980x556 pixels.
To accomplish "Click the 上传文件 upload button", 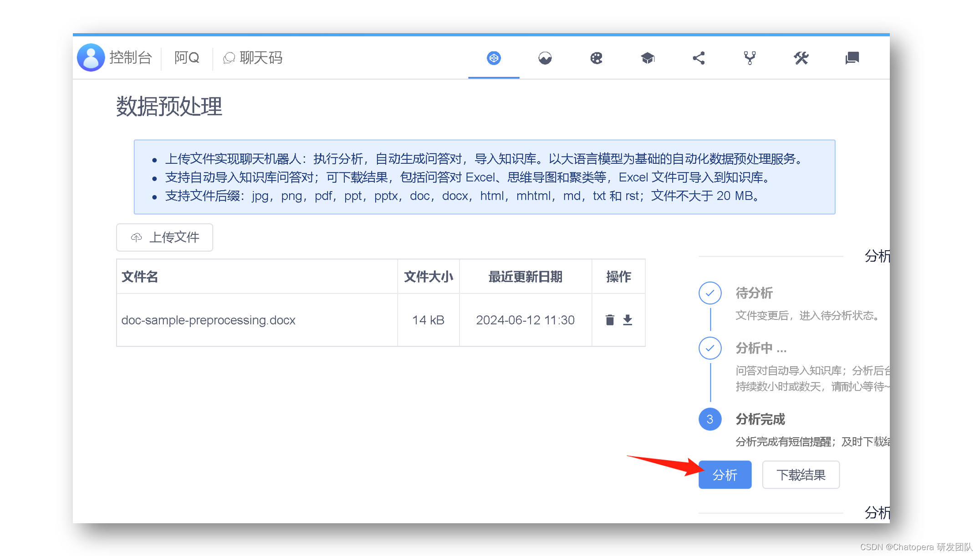I will click(x=165, y=237).
